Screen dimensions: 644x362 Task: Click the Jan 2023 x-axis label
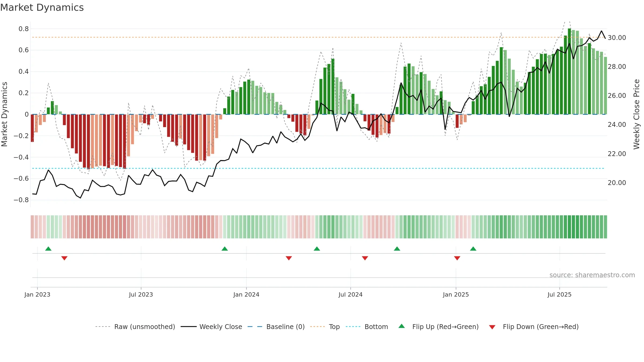click(37, 294)
